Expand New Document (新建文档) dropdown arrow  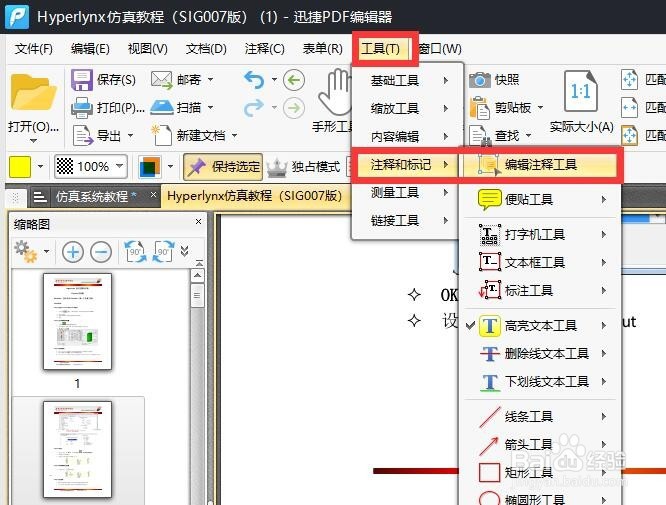234,136
